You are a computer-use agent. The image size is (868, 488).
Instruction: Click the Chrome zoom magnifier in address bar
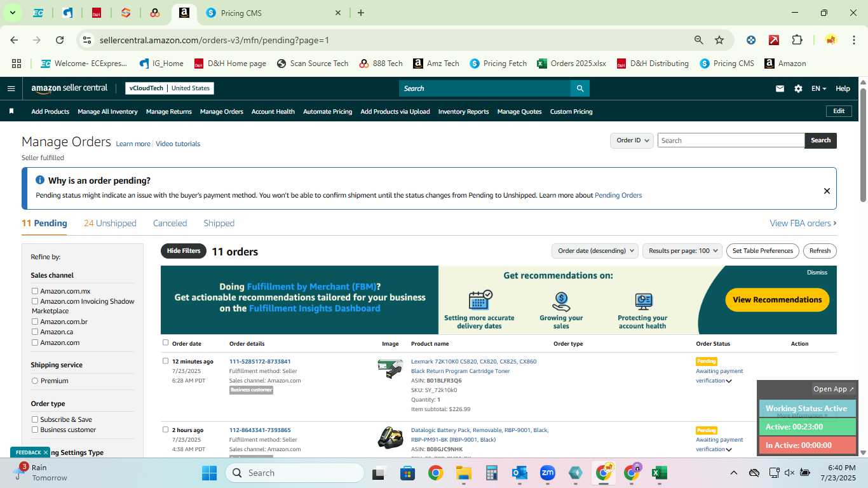coord(699,40)
